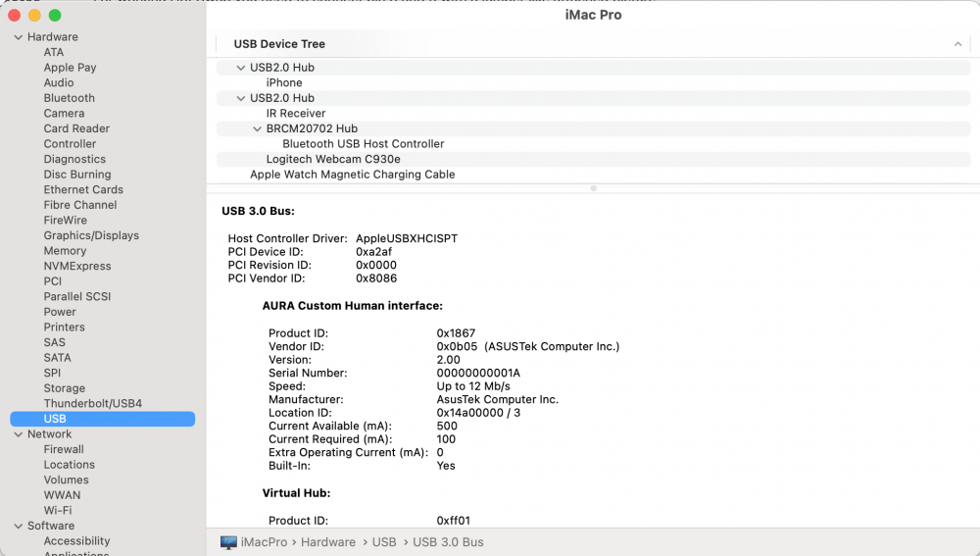Select Parallel SCSI in the sidebar
Screen dimensions: 980x556
click(x=76, y=296)
